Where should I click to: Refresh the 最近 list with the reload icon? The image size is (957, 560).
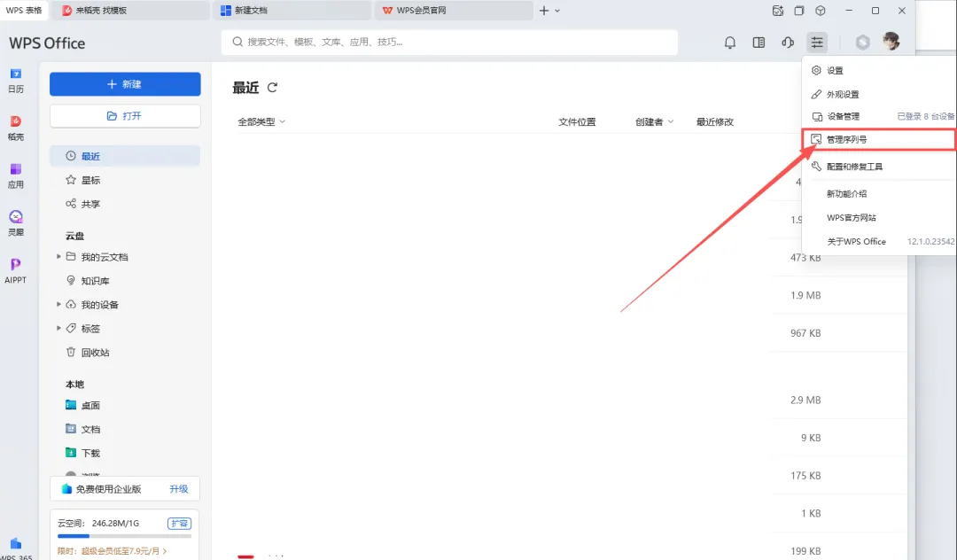[272, 87]
